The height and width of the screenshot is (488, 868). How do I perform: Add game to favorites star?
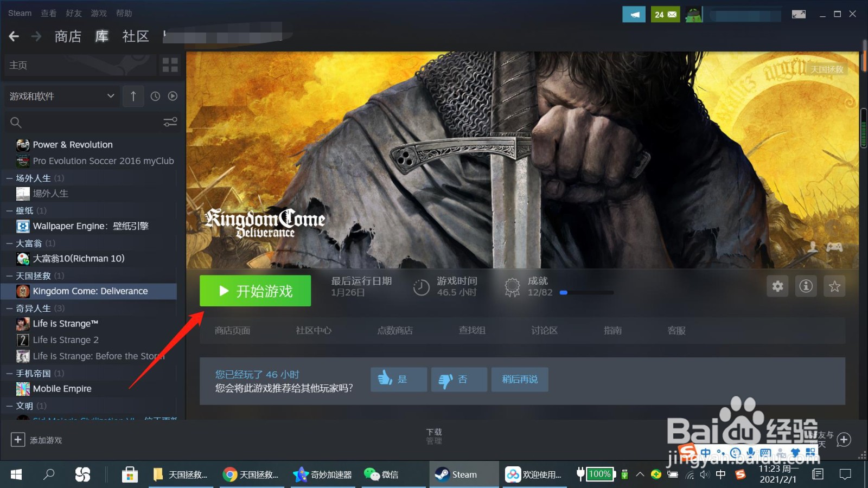coord(834,286)
